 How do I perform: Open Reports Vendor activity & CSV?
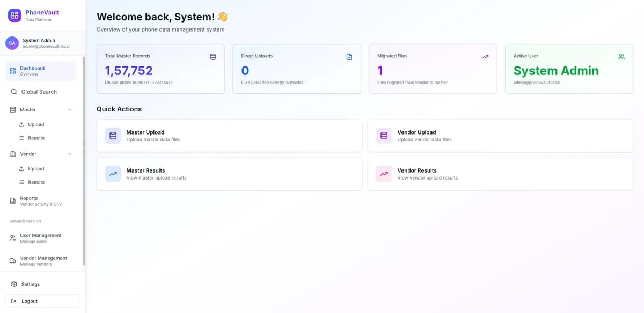[41, 201]
